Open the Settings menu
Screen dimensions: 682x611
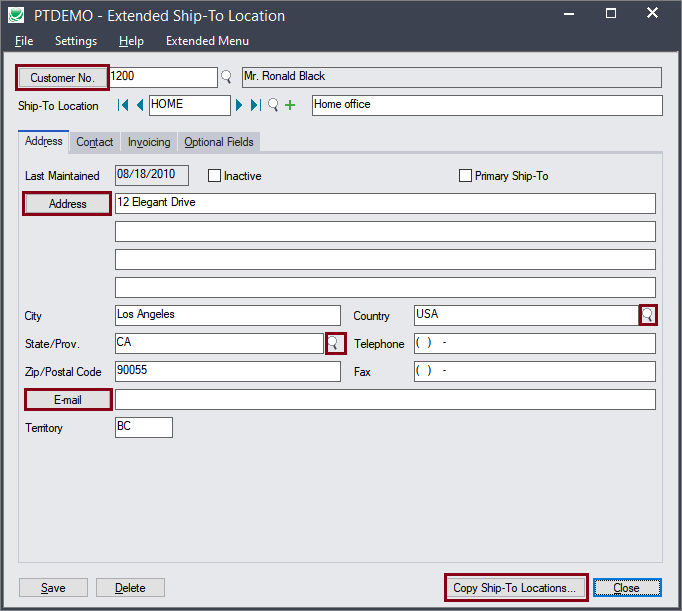click(x=76, y=41)
